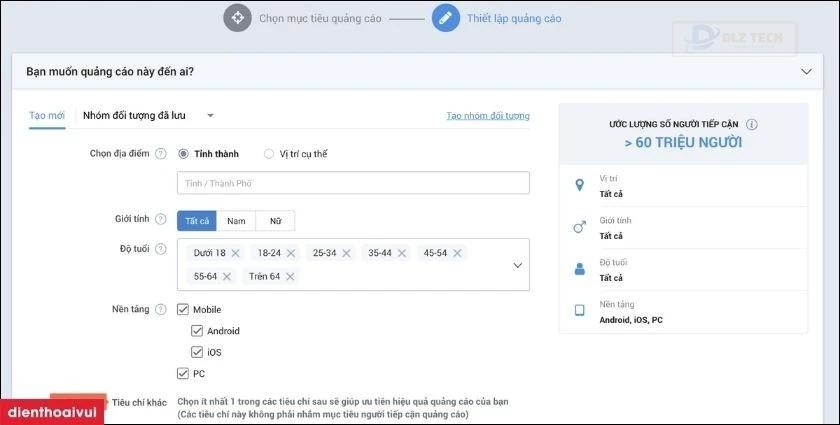Remove the 18-24 age tag
840x425 pixels.
click(291, 253)
